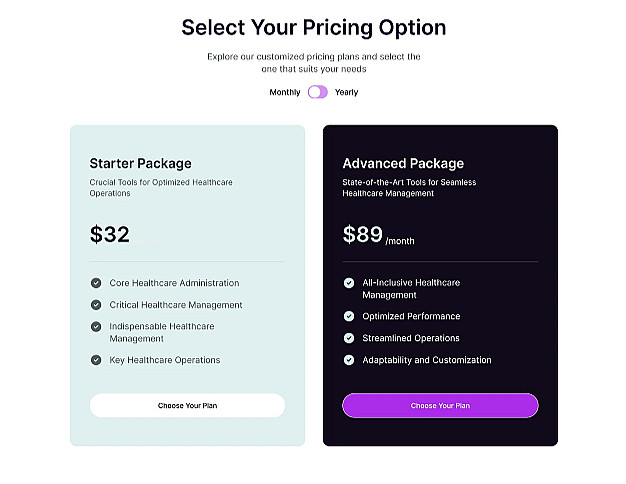Click checkmark icon beside Adaptability and Customization
626x484 pixels.
tap(349, 360)
